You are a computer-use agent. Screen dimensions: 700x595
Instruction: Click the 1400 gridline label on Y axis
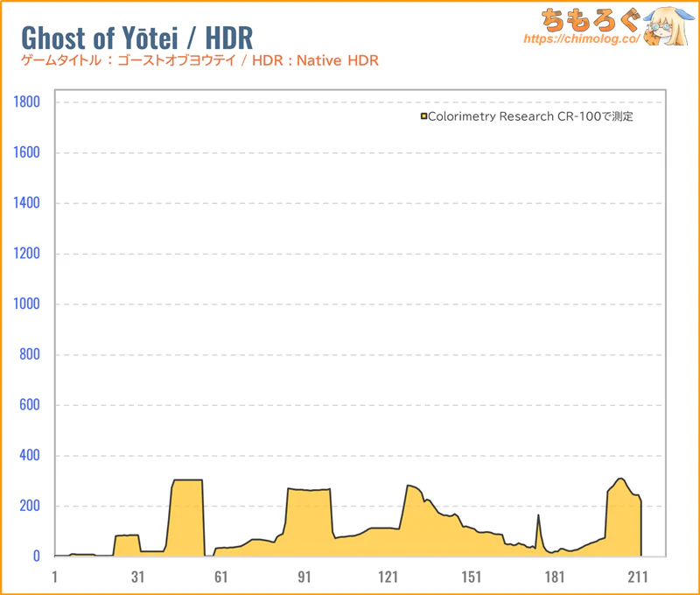point(27,203)
